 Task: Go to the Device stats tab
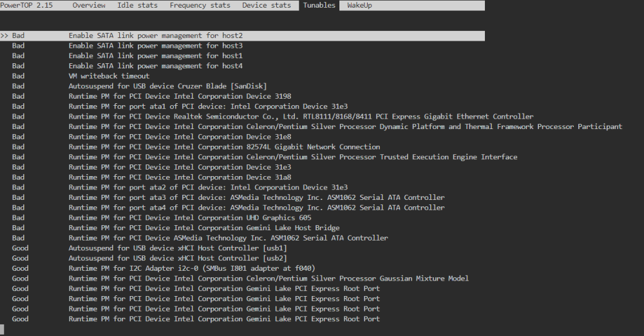tap(266, 5)
